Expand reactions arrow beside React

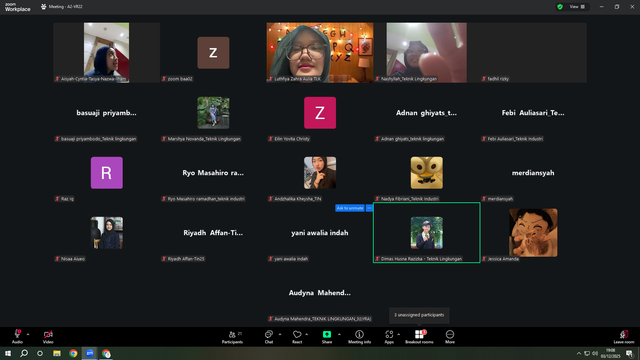[x=307, y=334]
